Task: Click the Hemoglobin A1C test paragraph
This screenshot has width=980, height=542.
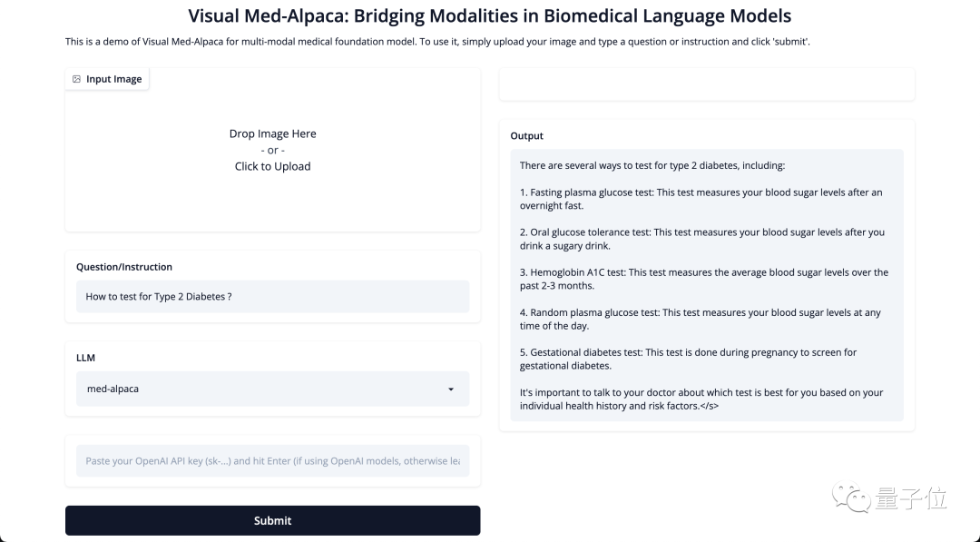Action: 703,279
